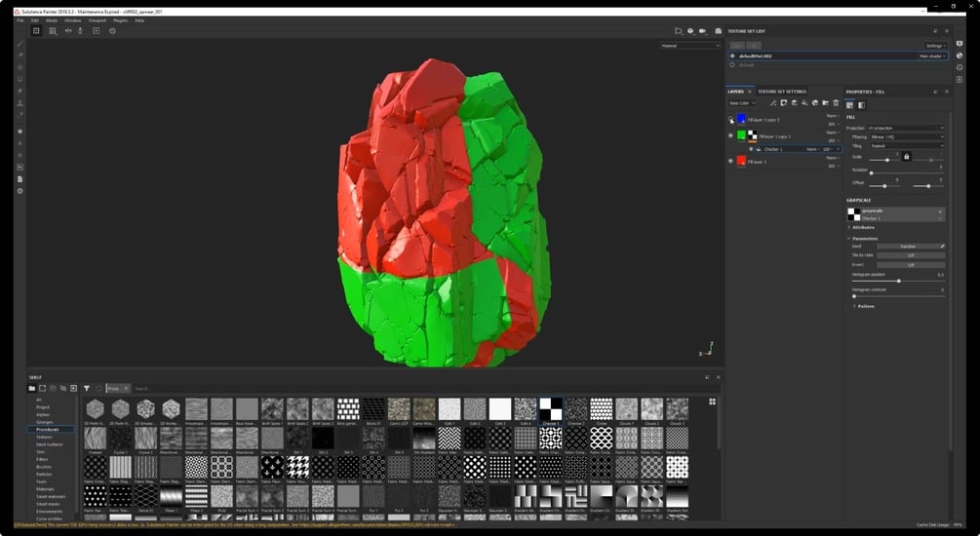Show the blue Fill layer 1 copy 2
The height and width of the screenshot is (536, 980).
click(x=730, y=119)
